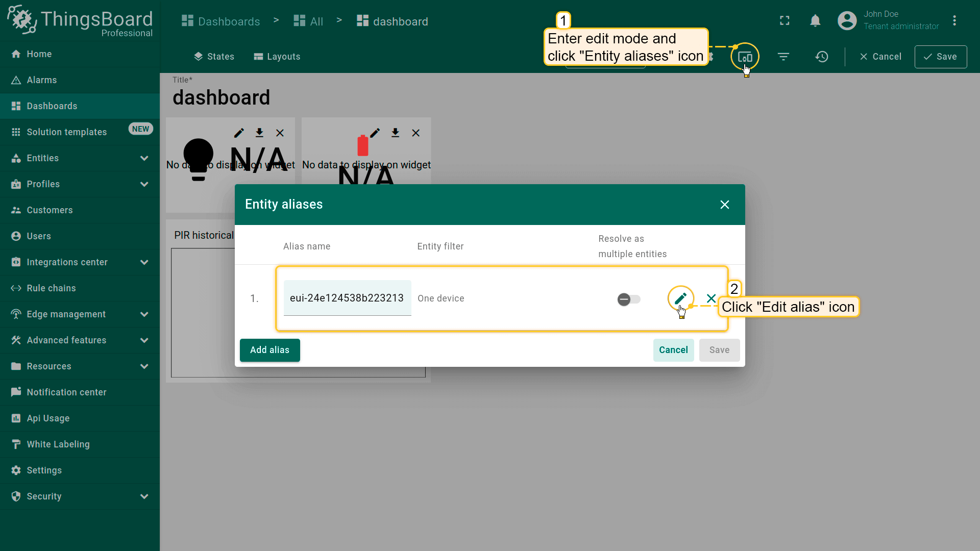Open the Layouts toolbar item
The width and height of the screenshot is (980, 551).
point(277,57)
